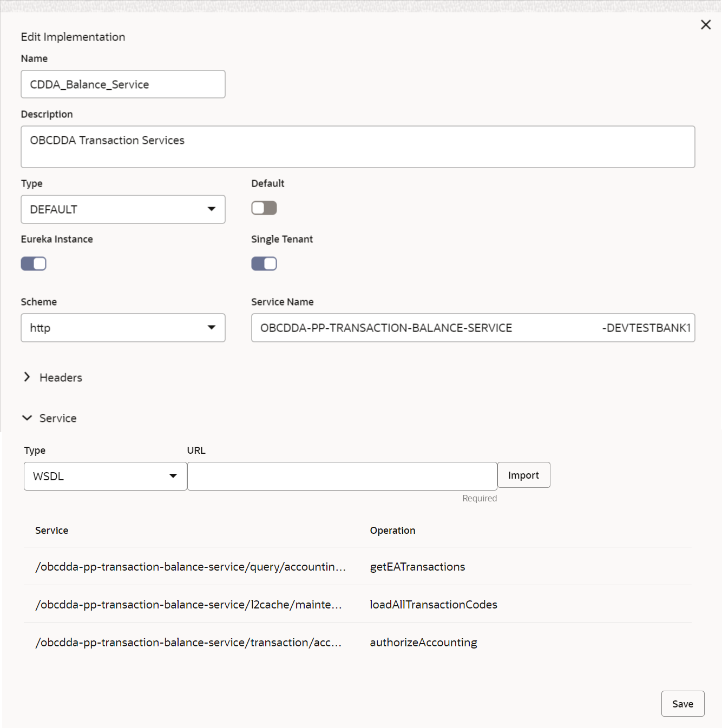
Task: Close the Edit Implementation dialog
Action: point(705,24)
